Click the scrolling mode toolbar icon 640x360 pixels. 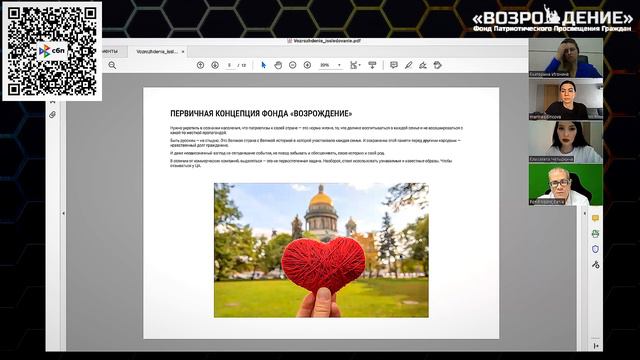pos(372,65)
